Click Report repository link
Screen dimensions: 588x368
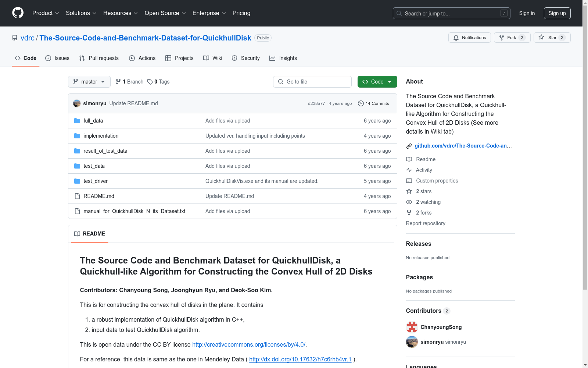pyautogui.click(x=426, y=223)
